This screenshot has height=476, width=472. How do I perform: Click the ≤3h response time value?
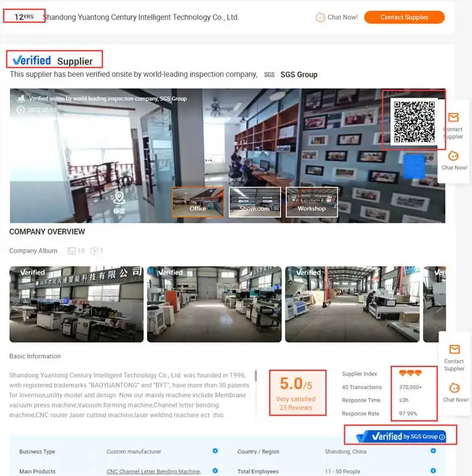(404, 400)
